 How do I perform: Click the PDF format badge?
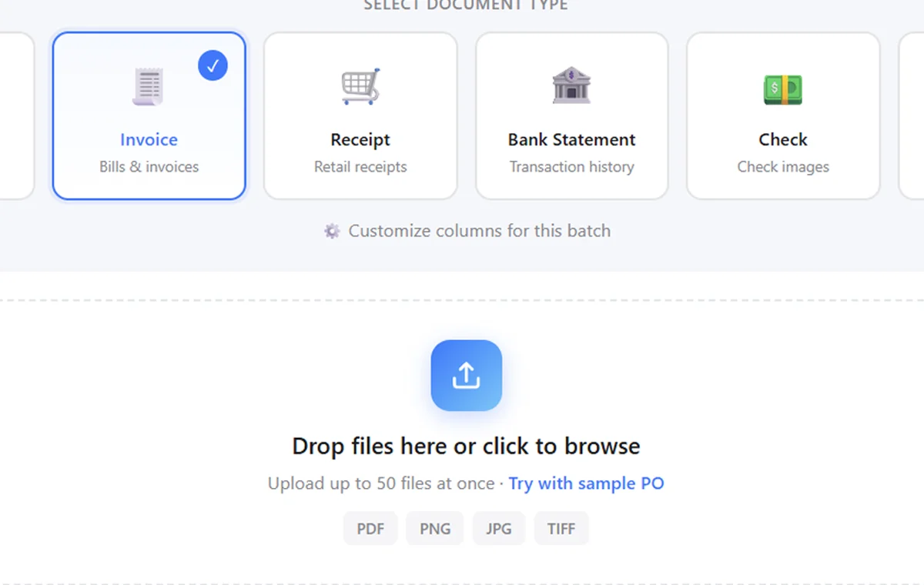point(370,529)
